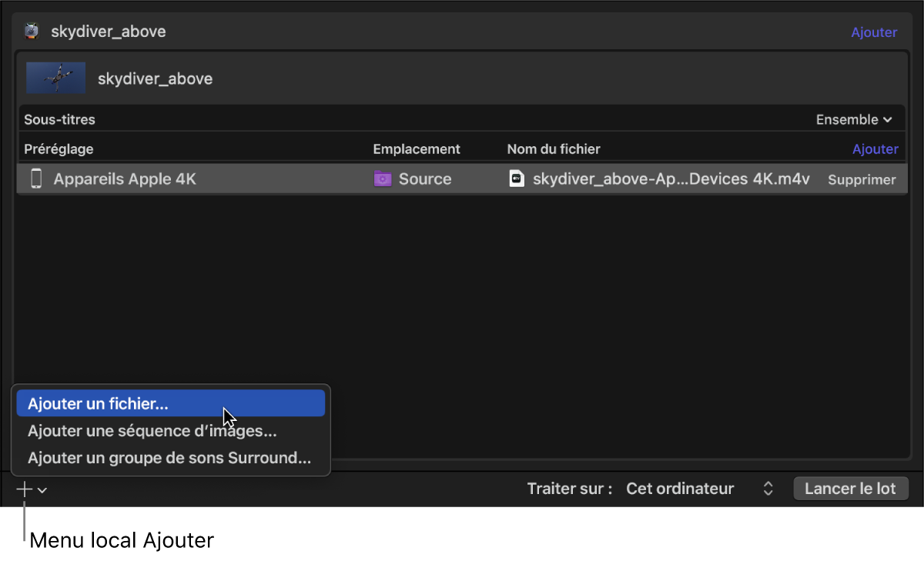Viewport: 924px width, 561px height.
Task: Expand the chevron beside the plus icon
Action: click(42, 490)
